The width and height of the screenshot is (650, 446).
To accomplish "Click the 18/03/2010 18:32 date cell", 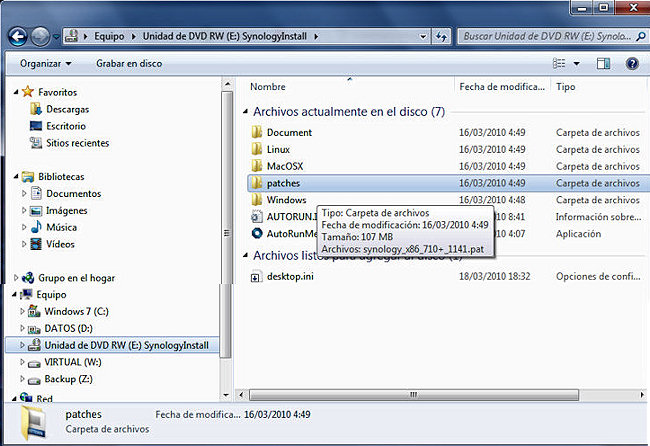I will point(495,276).
